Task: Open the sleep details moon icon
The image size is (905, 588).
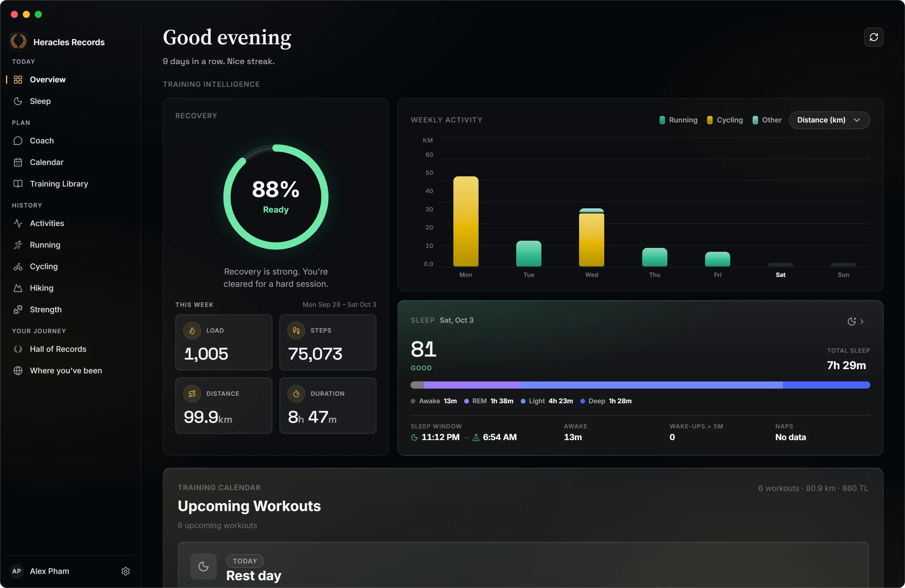Action: (x=851, y=321)
